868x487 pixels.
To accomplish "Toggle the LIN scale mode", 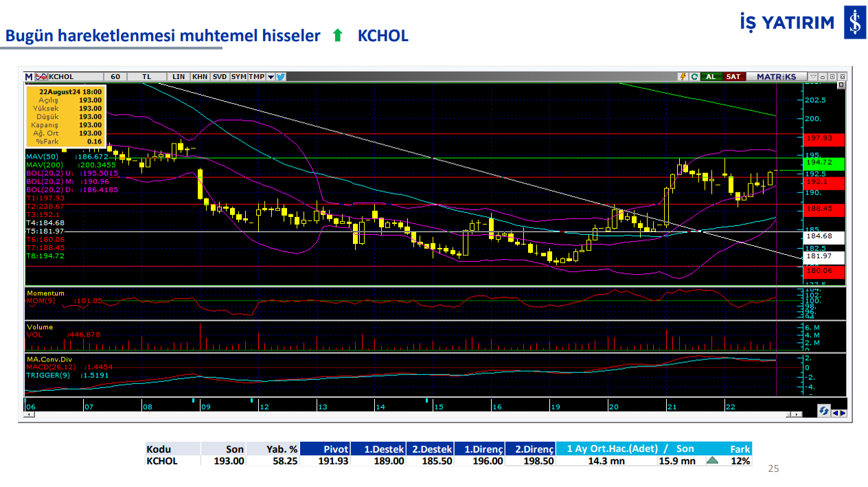I will 179,76.
